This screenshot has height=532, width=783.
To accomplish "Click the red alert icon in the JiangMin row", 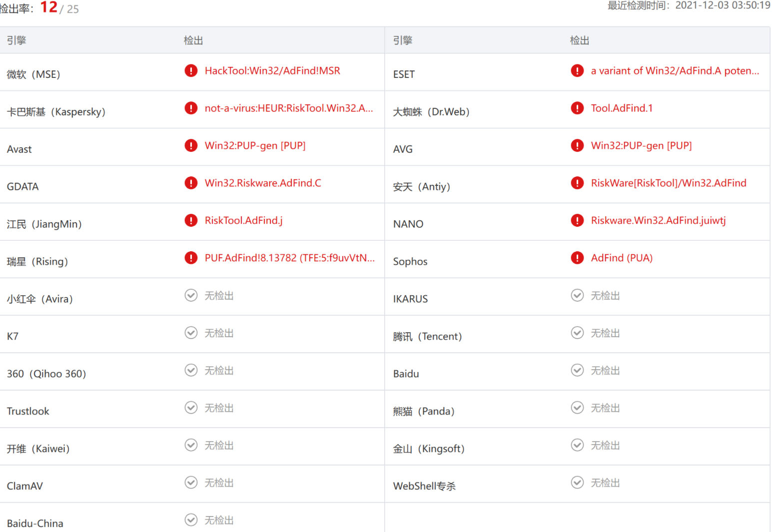I will coord(191,220).
